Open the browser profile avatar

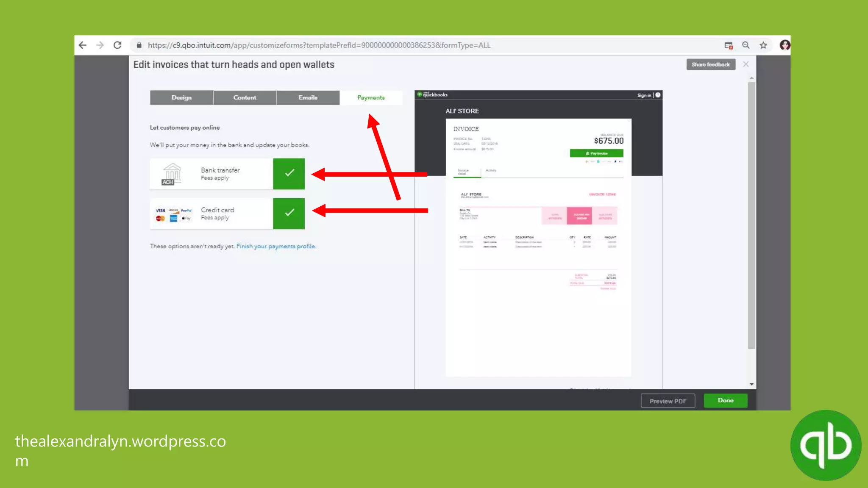pyautogui.click(x=785, y=45)
